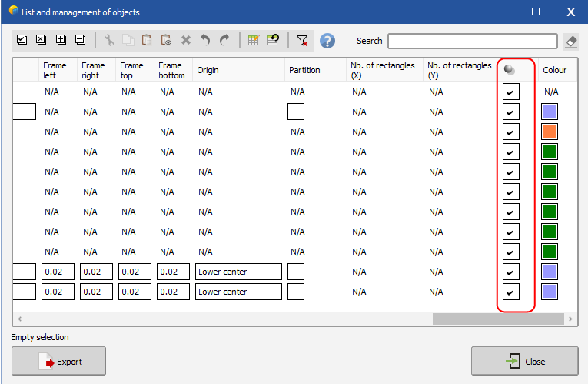
Task: Click the 'Origin' column header
Action: pyautogui.click(x=238, y=70)
